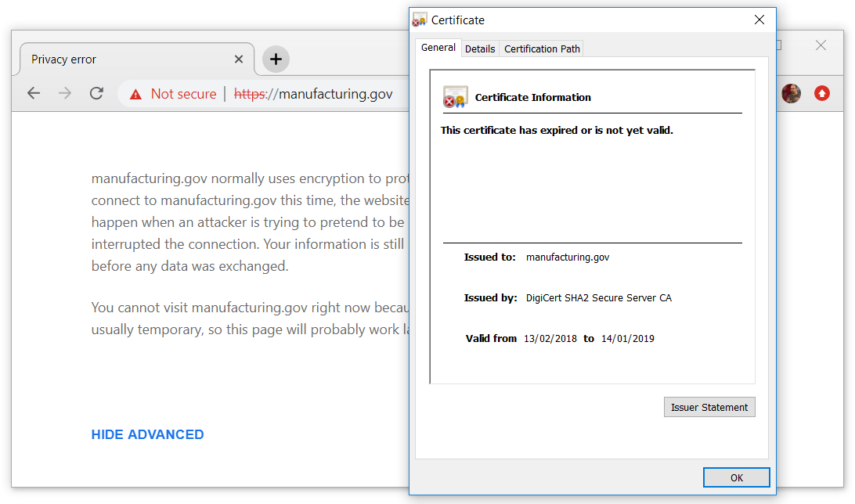855x504 pixels.
Task: Close the Certificate dialog window
Action: (x=759, y=20)
